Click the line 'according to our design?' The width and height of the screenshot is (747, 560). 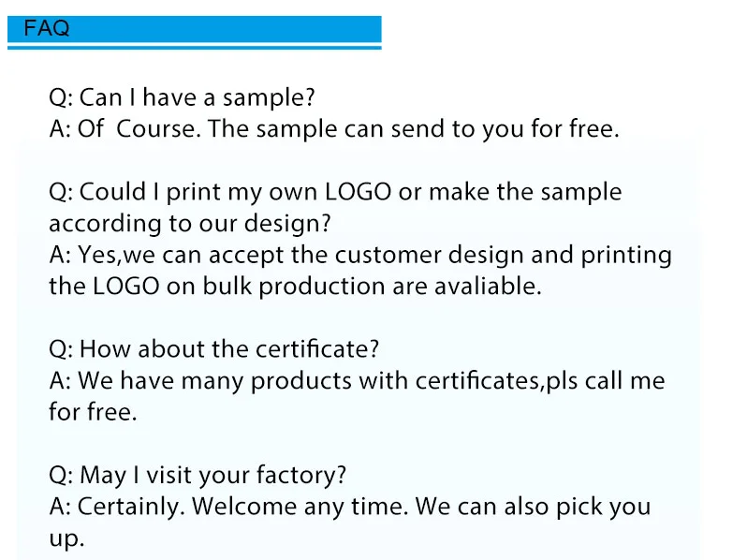point(191,224)
